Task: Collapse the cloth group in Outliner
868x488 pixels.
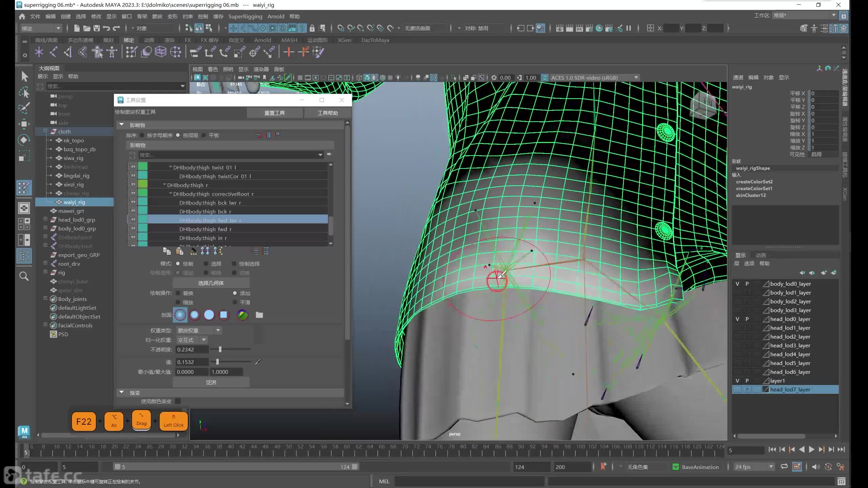Action: pos(45,131)
